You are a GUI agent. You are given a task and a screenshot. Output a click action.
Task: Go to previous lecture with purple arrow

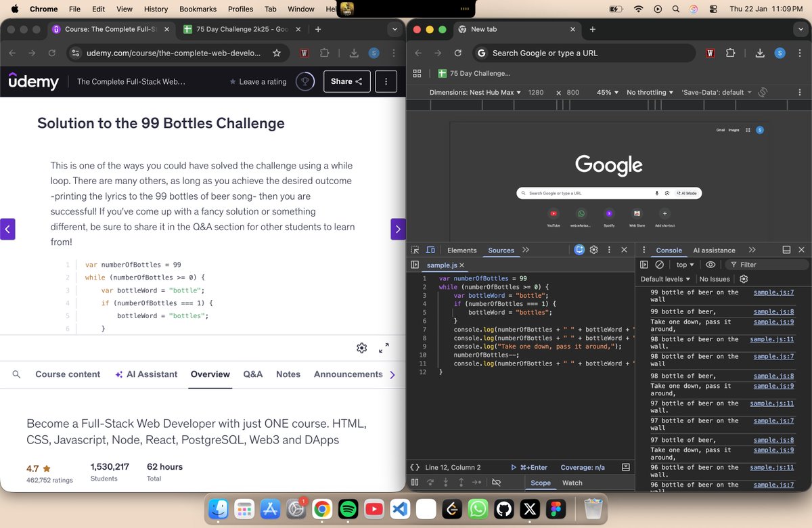(x=7, y=229)
